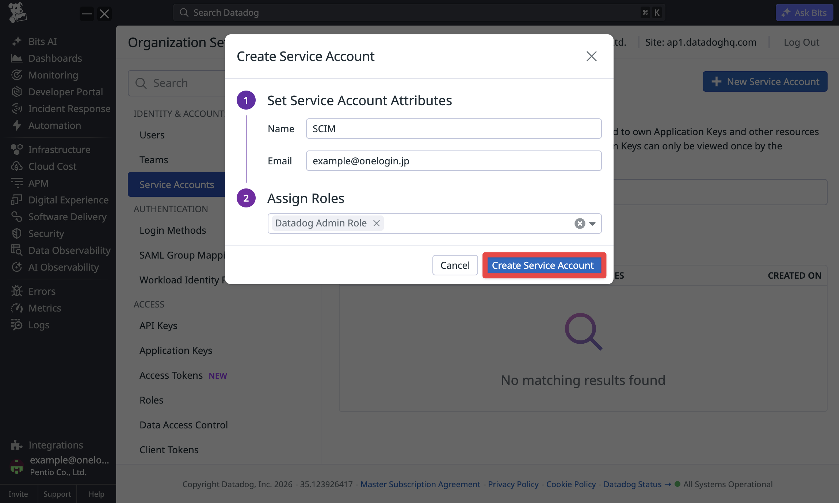Click the settings Search box
Screen dimensions: 840x504
click(x=177, y=83)
